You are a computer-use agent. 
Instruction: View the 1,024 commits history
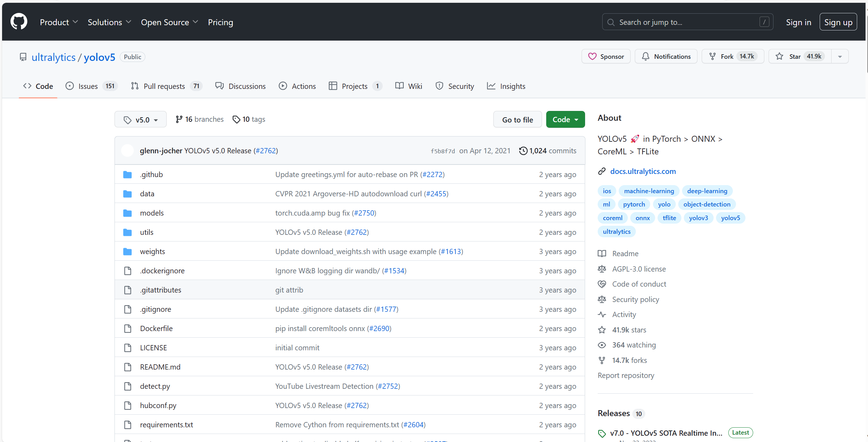point(548,151)
